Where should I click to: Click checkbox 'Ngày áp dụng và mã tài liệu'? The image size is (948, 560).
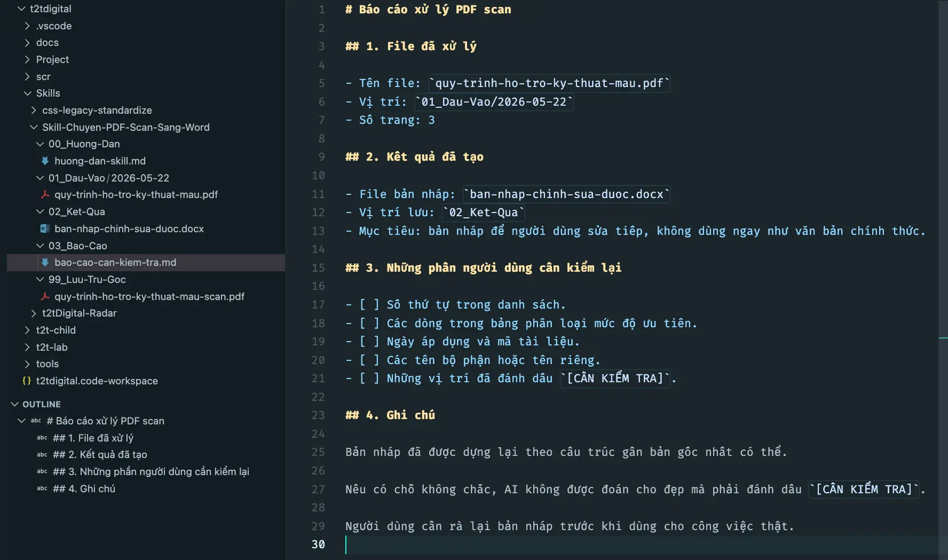coord(369,342)
